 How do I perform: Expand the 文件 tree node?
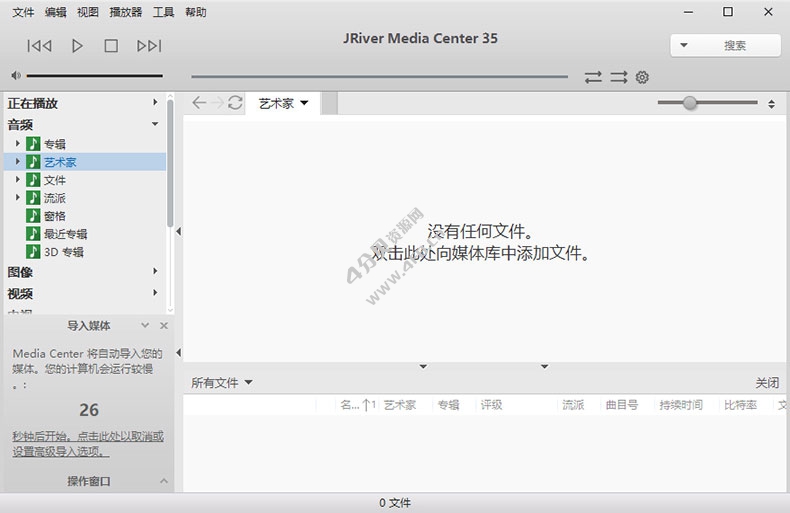(x=18, y=179)
